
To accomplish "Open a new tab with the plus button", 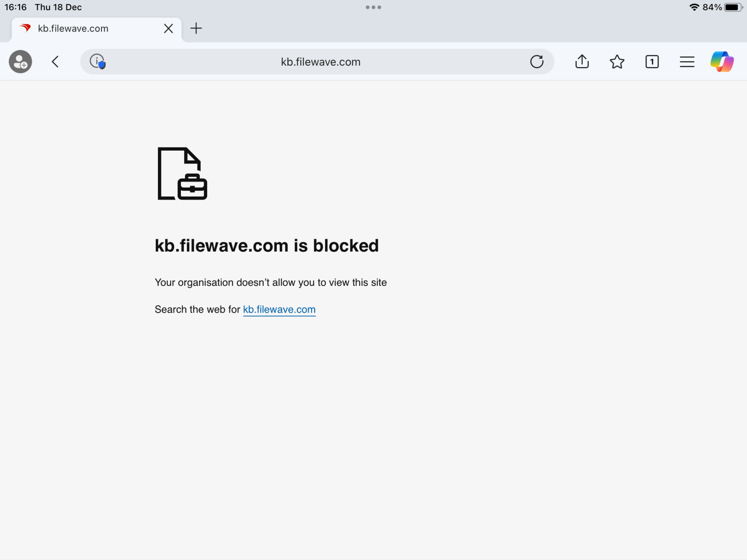I will tap(196, 28).
